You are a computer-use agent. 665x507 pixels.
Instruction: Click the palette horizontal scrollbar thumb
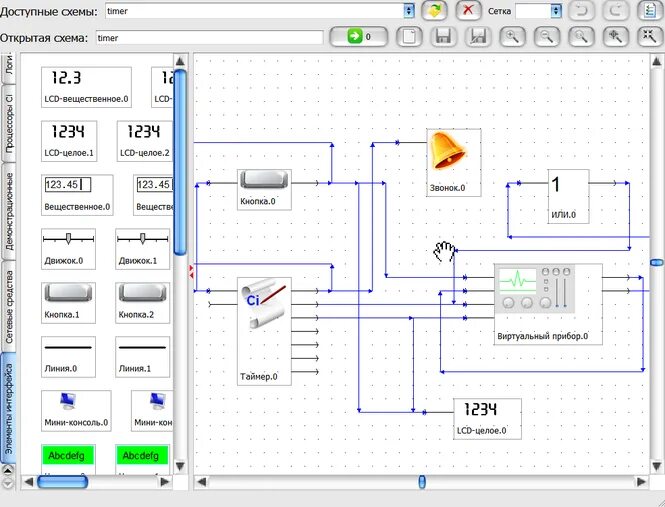click(x=62, y=482)
